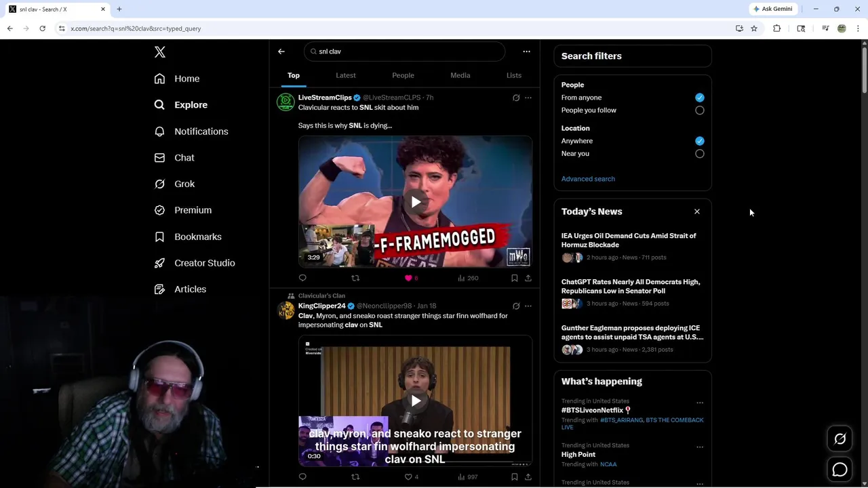Switch to the Media tab
This screenshot has width=868, height=488.
point(460,75)
